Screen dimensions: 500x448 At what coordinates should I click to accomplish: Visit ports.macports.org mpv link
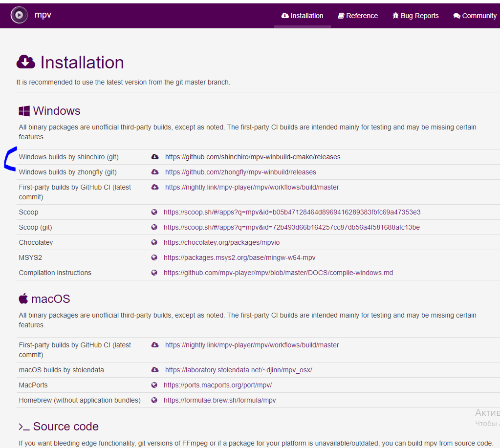pos(218,385)
